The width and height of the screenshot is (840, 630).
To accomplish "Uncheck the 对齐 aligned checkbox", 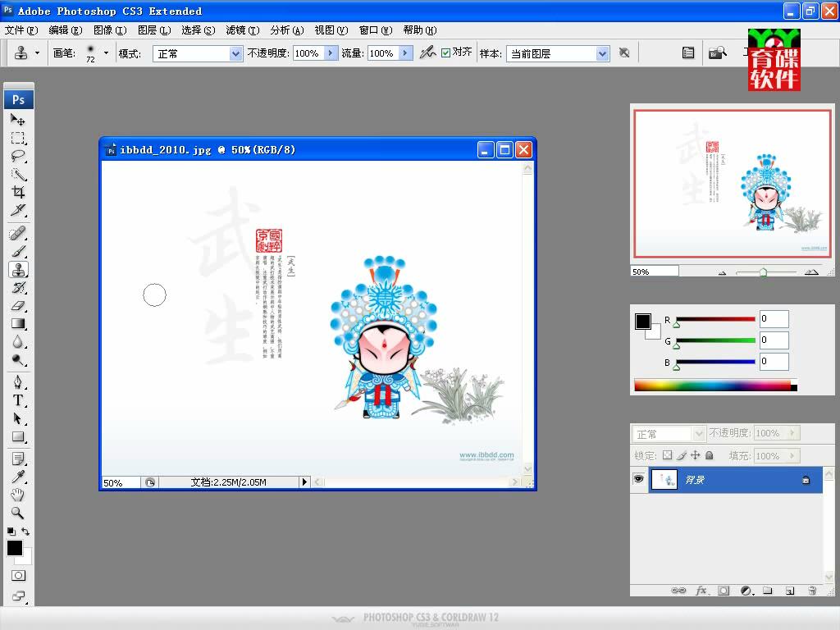I will coord(445,52).
